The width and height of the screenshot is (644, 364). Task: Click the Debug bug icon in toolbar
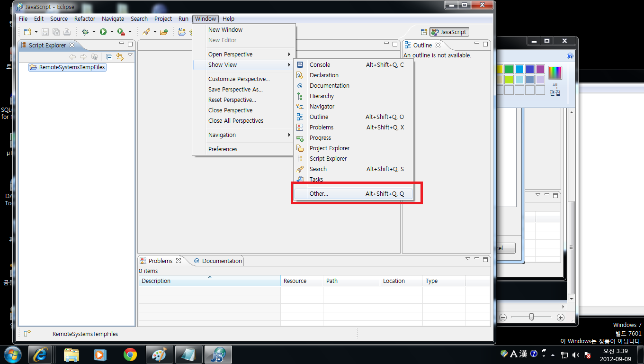[x=85, y=32]
